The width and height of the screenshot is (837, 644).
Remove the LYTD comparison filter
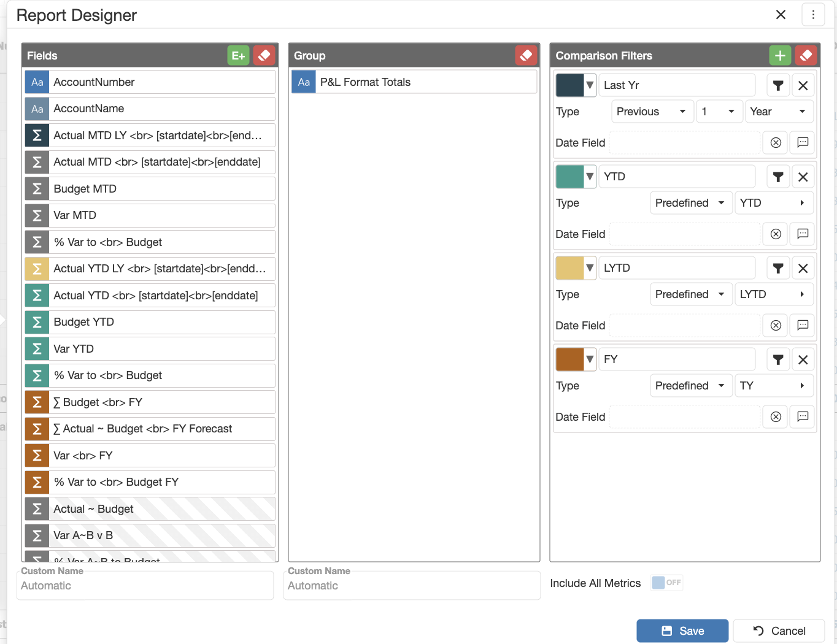tap(803, 268)
